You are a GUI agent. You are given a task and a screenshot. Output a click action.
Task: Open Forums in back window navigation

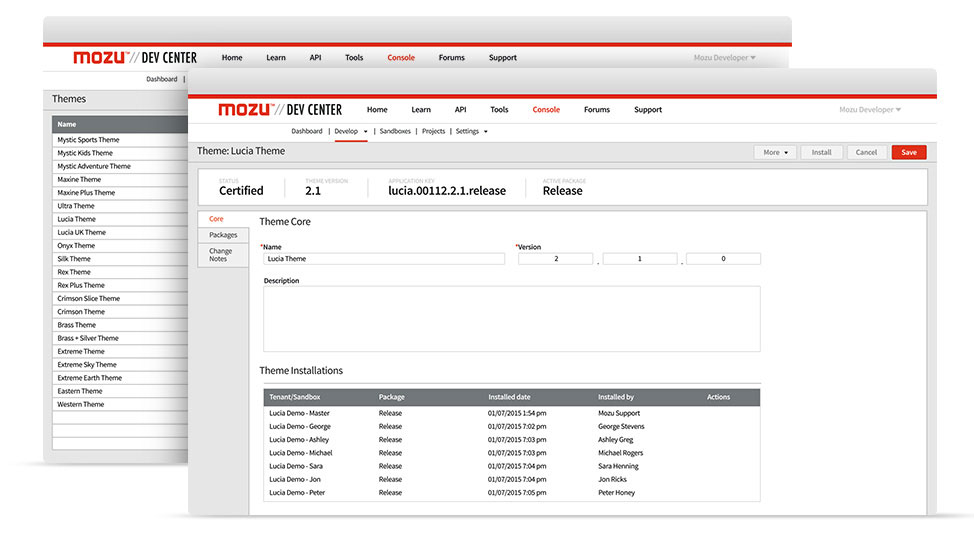click(452, 57)
